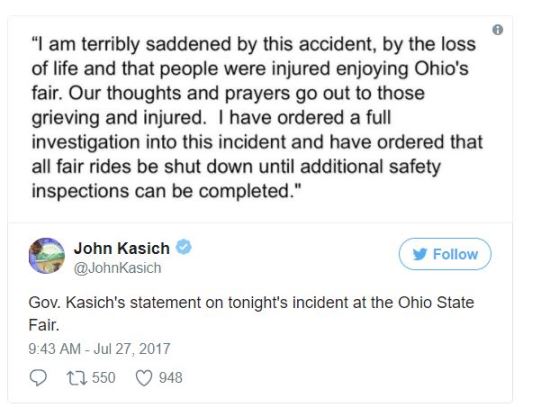Click the blue verified badge beside John Kasich
Image resolution: width=550 pixels, height=407 pixels.
point(183,247)
